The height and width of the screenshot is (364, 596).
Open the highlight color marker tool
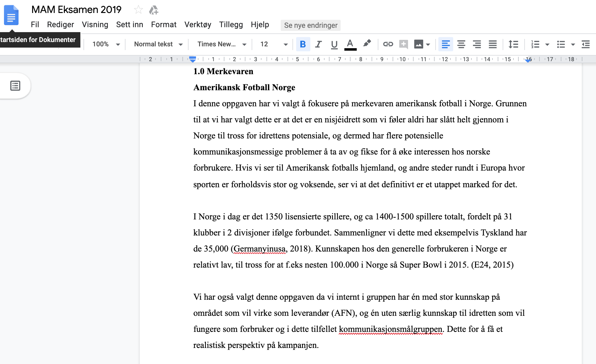point(367,44)
